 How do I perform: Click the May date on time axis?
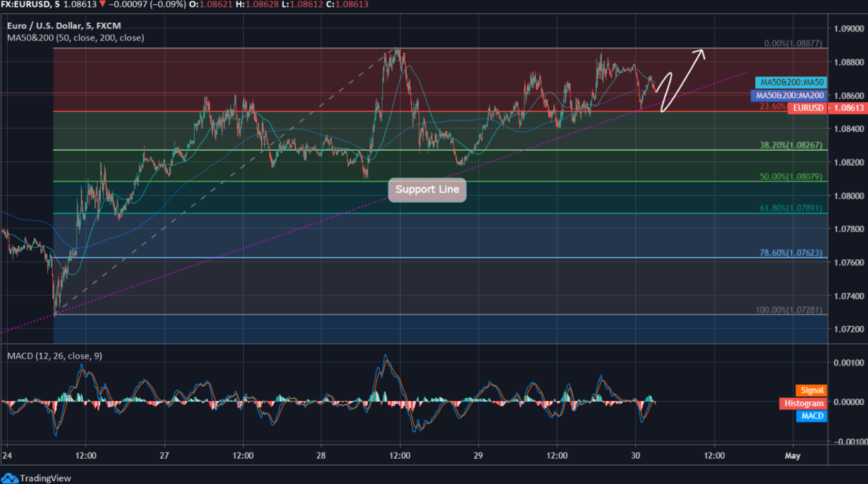tap(792, 456)
